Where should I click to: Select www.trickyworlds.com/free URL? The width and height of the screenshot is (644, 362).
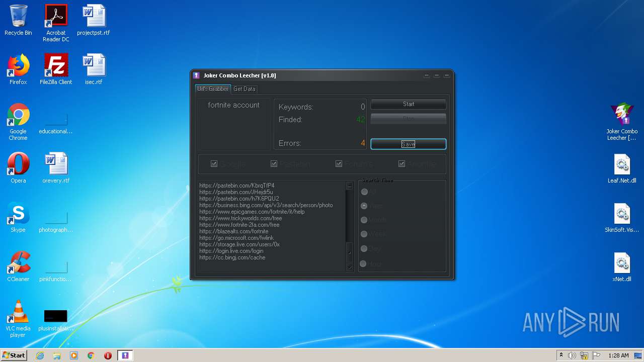240,218
